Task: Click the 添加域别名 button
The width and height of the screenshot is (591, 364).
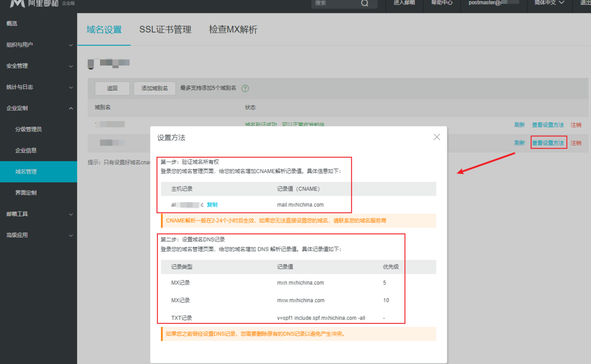Action: coord(155,88)
